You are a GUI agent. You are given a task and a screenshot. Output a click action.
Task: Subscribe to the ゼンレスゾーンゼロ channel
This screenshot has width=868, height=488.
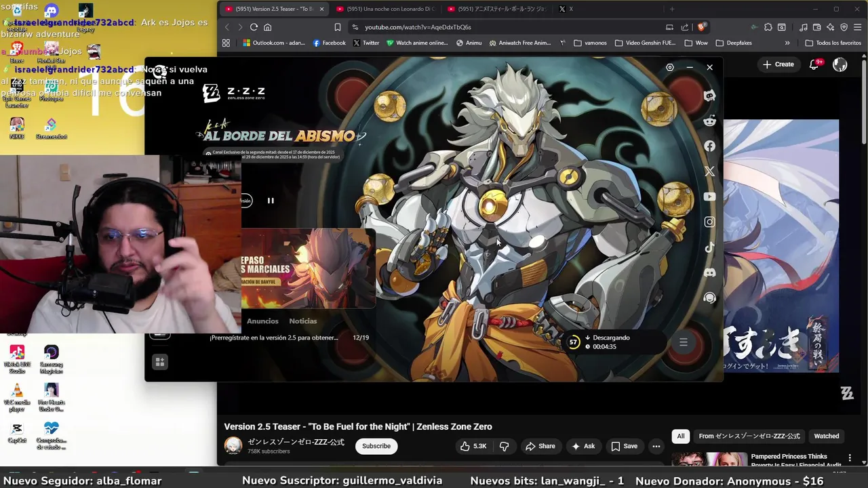pos(376,446)
